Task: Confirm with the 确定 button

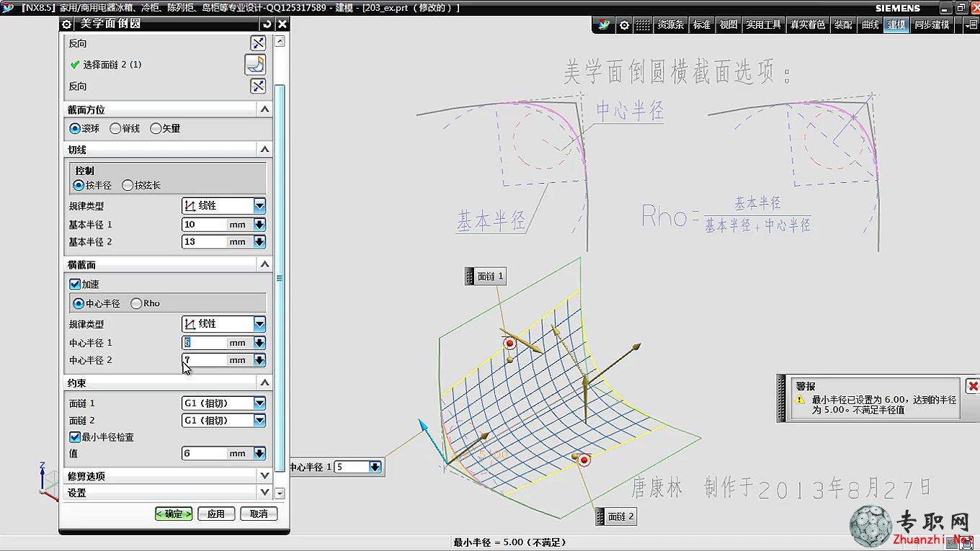Action: tap(174, 514)
